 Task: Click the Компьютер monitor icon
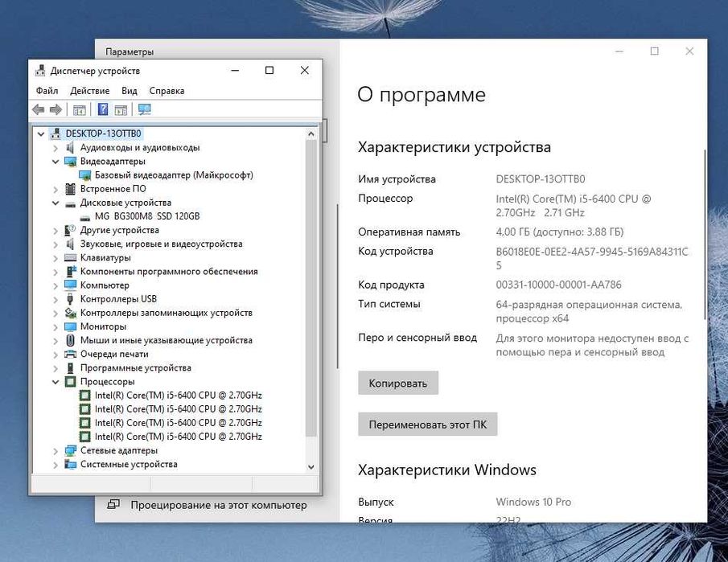(70, 285)
